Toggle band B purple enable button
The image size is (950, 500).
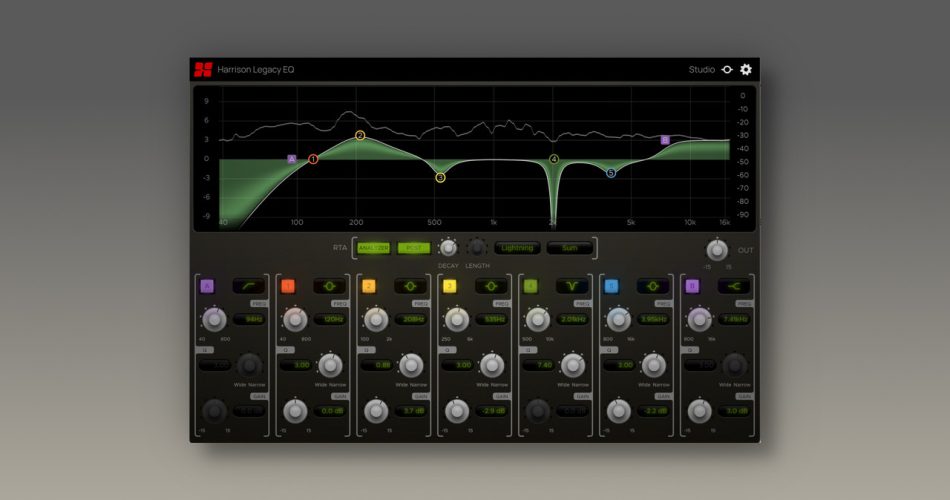pyautogui.click(x=692, y=286)
